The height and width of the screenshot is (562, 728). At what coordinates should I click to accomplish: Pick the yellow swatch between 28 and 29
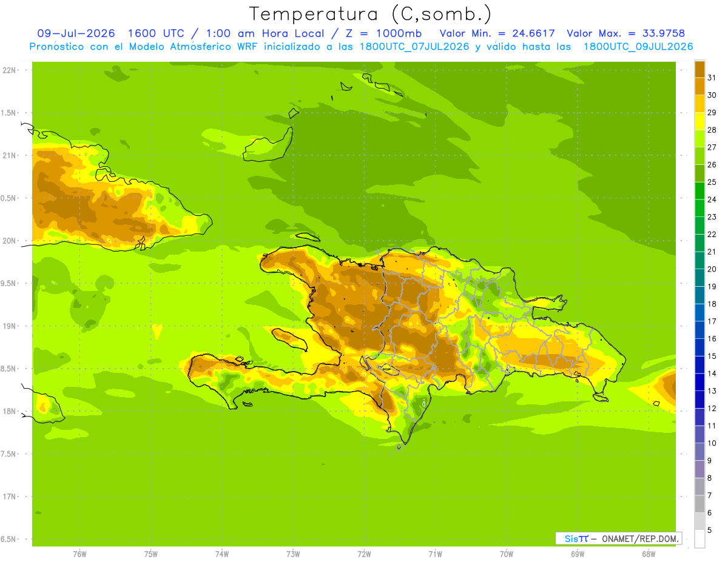point(699,121)
